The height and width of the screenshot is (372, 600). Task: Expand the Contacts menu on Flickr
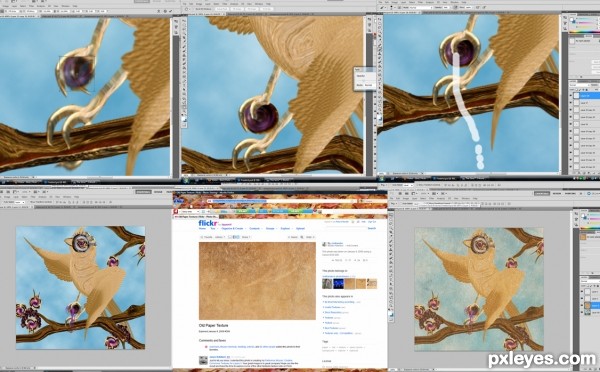point(254,228)
